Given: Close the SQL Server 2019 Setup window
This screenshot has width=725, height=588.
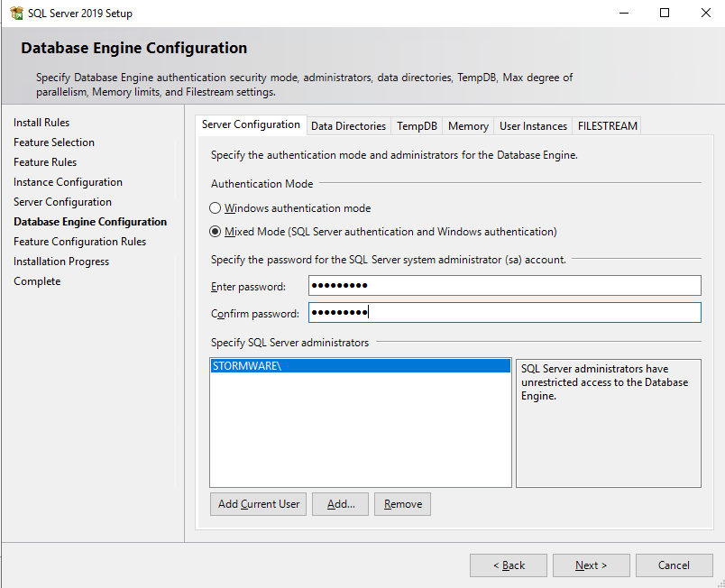Looking at the screenshot, I should [x=705, y=13].
